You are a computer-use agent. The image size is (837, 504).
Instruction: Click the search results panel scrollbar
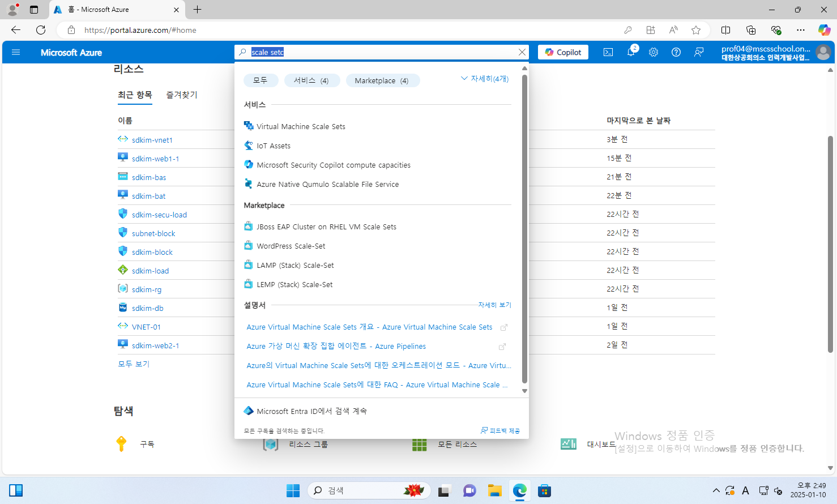pos(524,229)
